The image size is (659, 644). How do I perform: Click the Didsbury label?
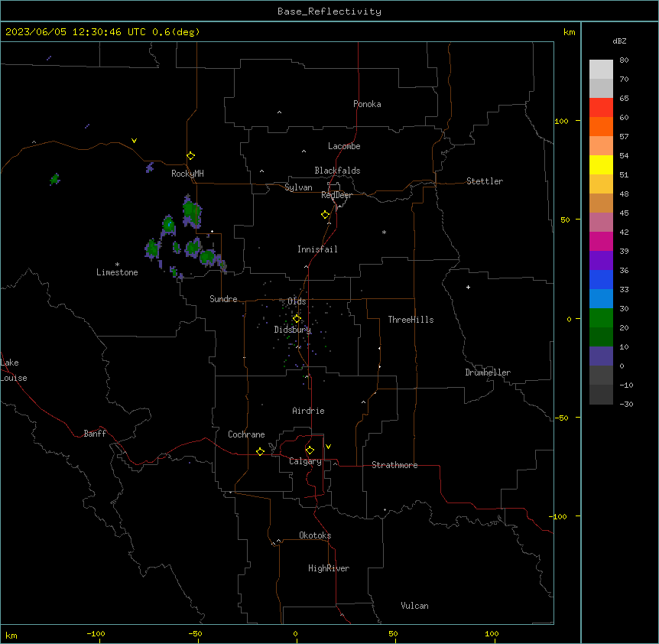pyautogui.click(x=293, y=330)
